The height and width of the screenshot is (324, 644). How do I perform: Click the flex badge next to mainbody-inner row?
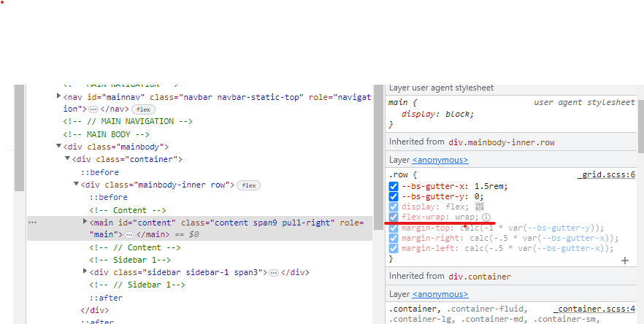(249, 185)
